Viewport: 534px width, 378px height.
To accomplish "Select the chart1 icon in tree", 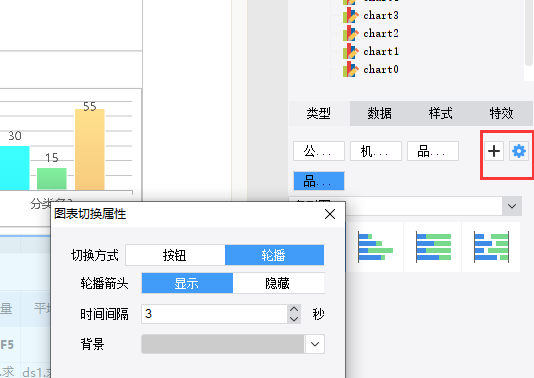I will point(351,51).
